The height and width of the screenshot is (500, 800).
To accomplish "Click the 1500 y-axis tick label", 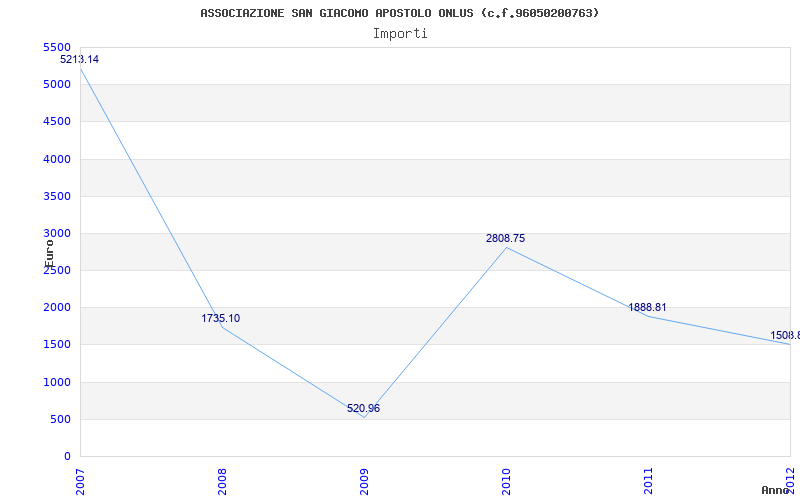I will 57,344.
